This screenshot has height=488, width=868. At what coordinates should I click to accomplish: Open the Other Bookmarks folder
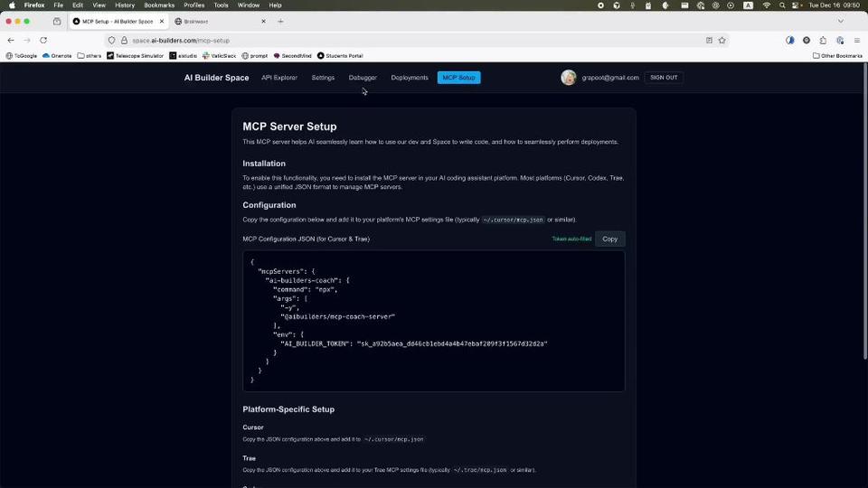(x=837, y=56)
